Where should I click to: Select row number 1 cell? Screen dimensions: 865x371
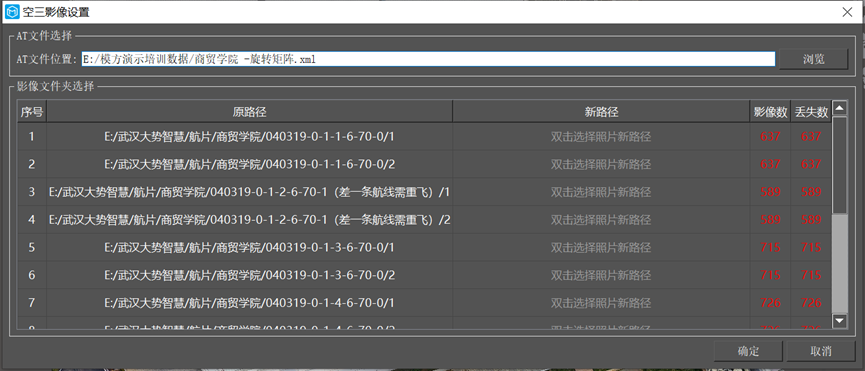pos(31,137)
